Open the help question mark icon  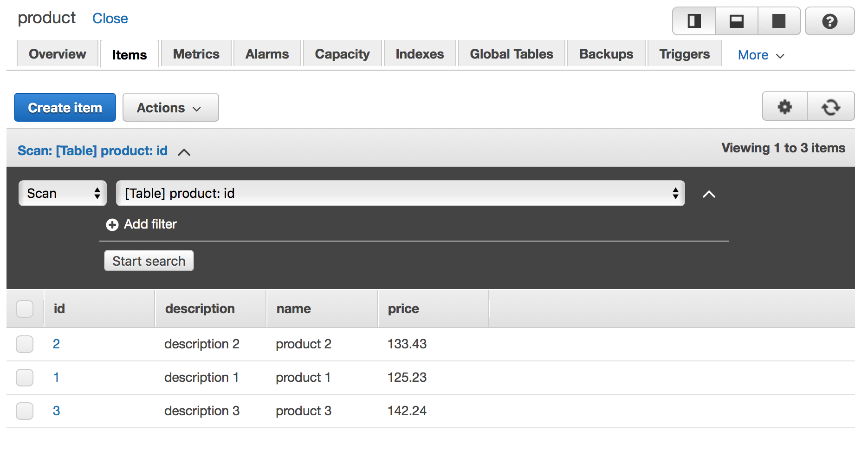[x=829, y=21]
